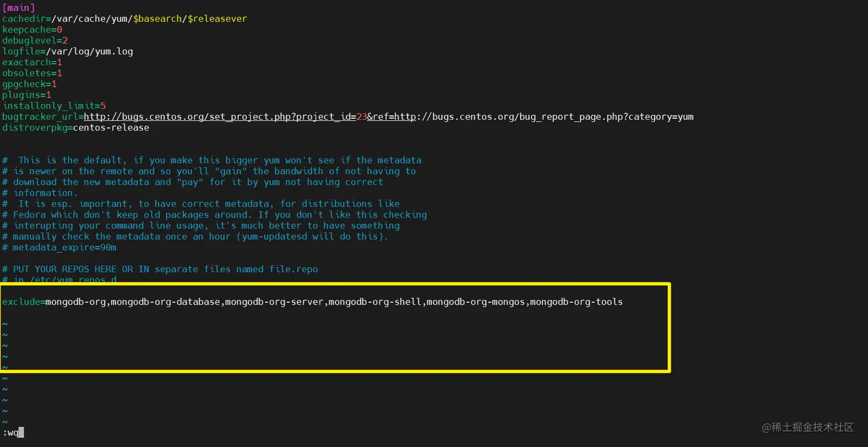The width and height of the screenshot is (868, 447).
Task: Click the distroverpkg=centos-release line
Action: tap(76, 128)
